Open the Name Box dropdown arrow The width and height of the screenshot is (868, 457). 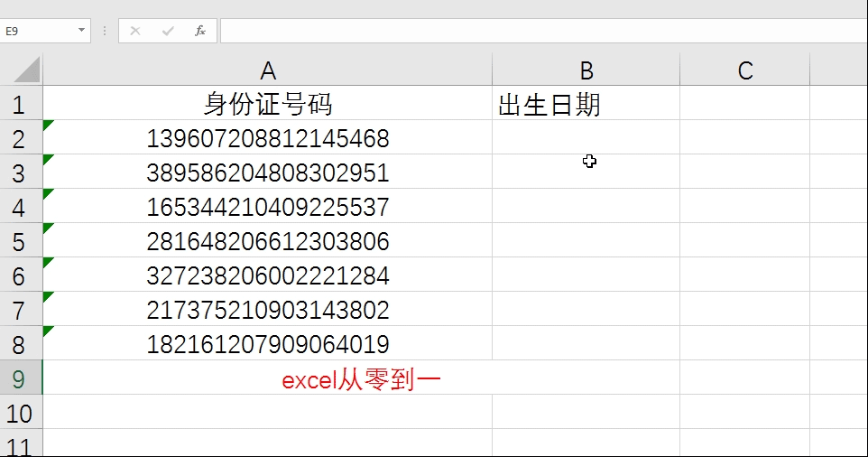tap(81, 31)
